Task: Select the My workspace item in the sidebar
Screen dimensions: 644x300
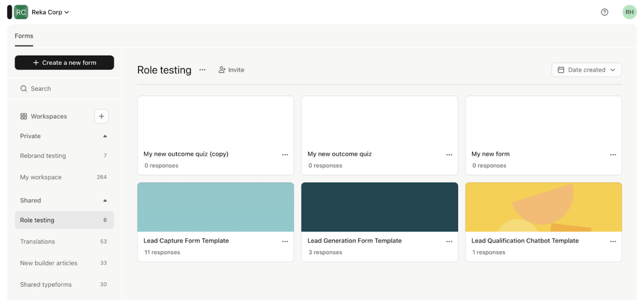Action: coord(41,177)
